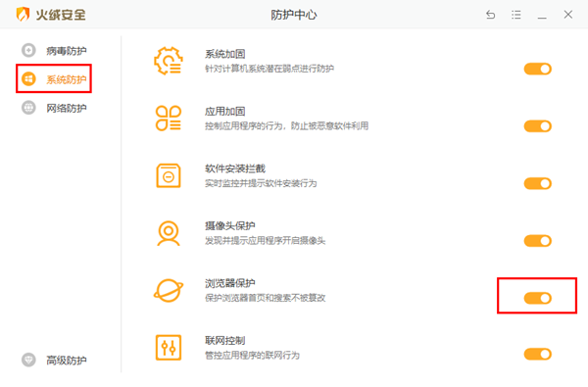This screenshot has width=588, height=387.
Task: Click the 应用加固 apps icon
Action: click(169, 119)
